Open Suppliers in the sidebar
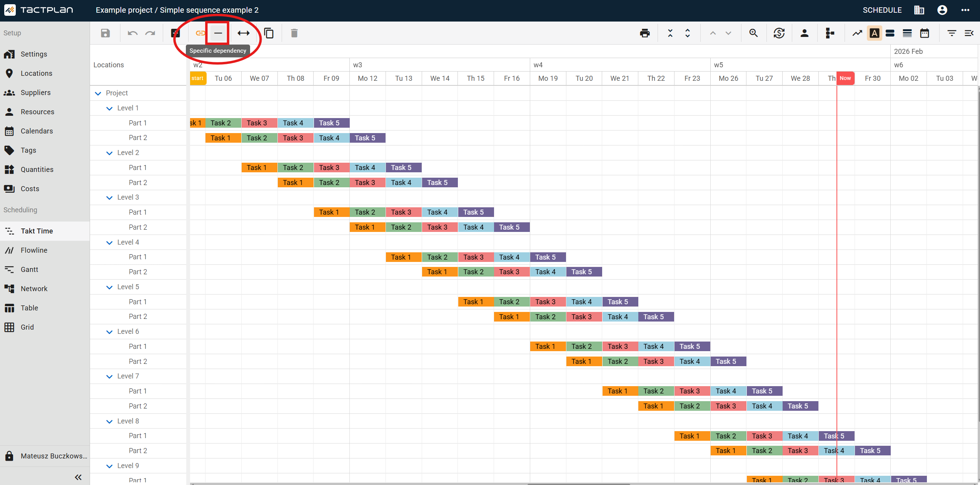The height and width of the screenshot is (485, 980). click(45, 93)
